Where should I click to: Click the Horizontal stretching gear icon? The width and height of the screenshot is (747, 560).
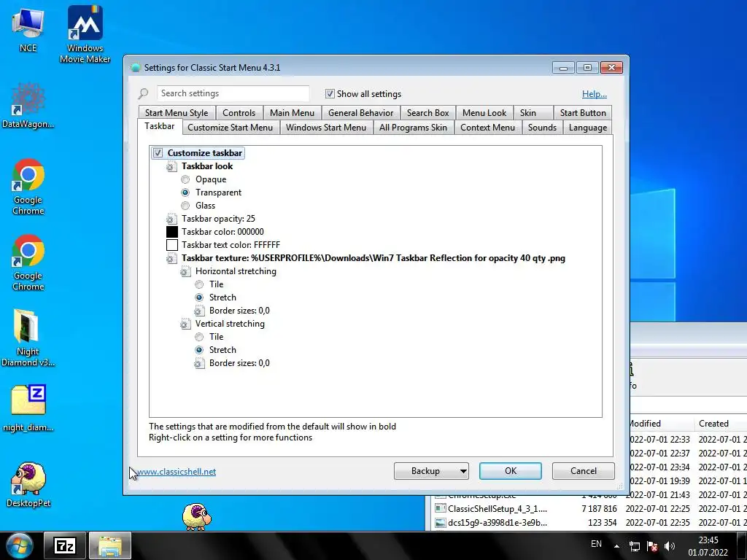pos(185,271)
